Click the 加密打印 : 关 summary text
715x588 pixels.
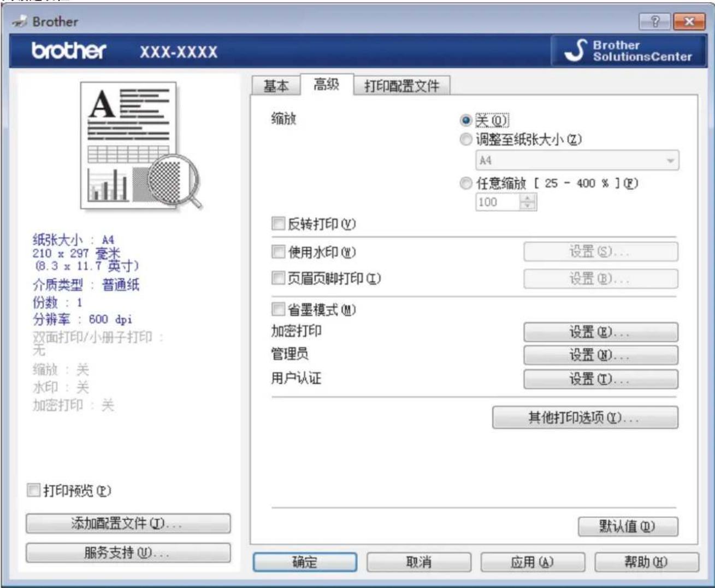(x=73, y=405)
